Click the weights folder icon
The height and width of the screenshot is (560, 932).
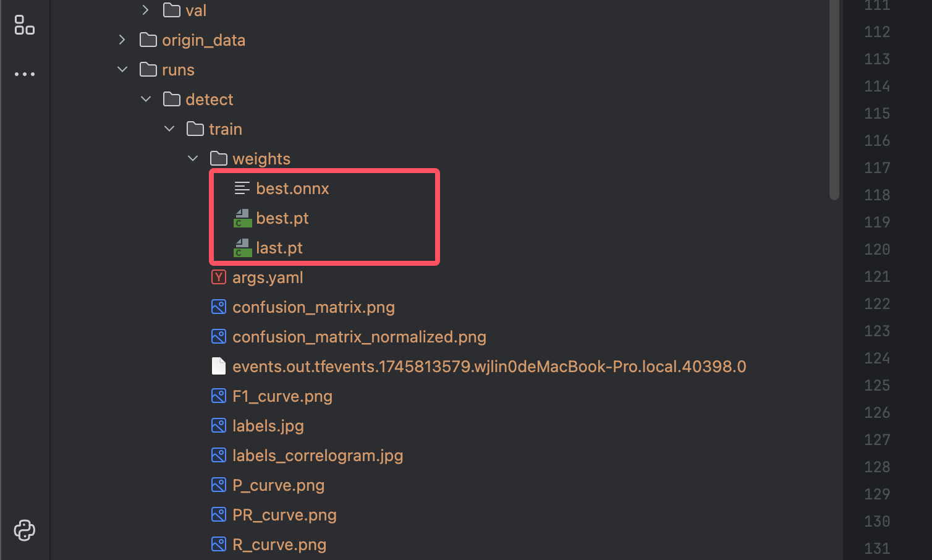point(219,159)
